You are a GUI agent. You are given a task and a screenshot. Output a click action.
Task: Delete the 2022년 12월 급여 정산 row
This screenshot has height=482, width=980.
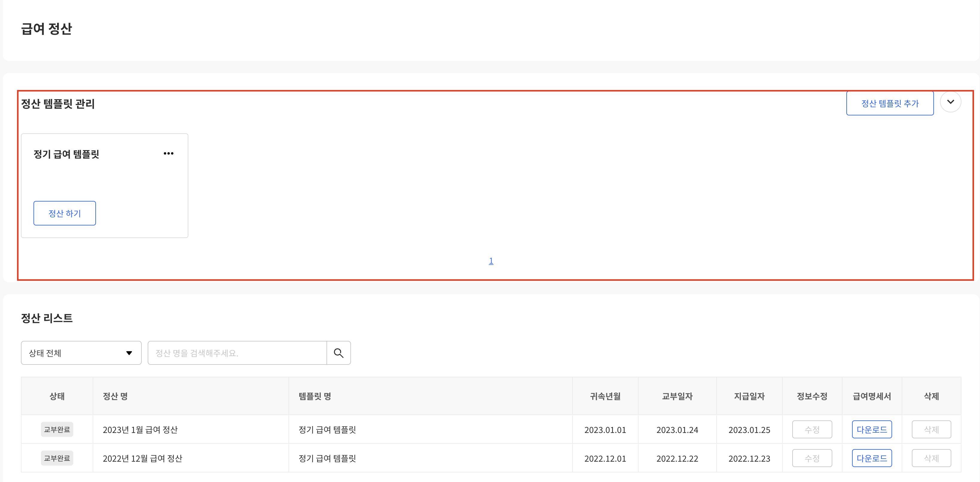click(x=932, y=458)
